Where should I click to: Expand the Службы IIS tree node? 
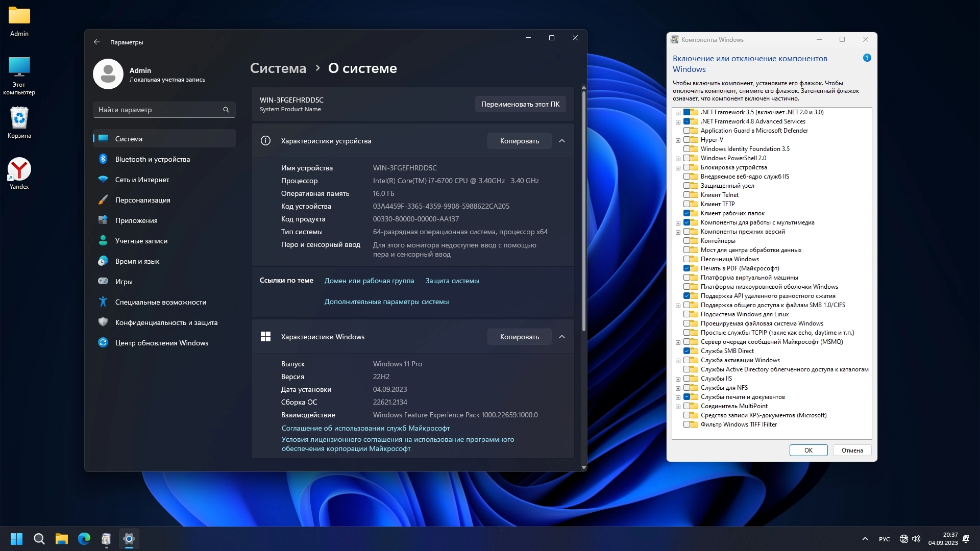click(x=678, y=379)
